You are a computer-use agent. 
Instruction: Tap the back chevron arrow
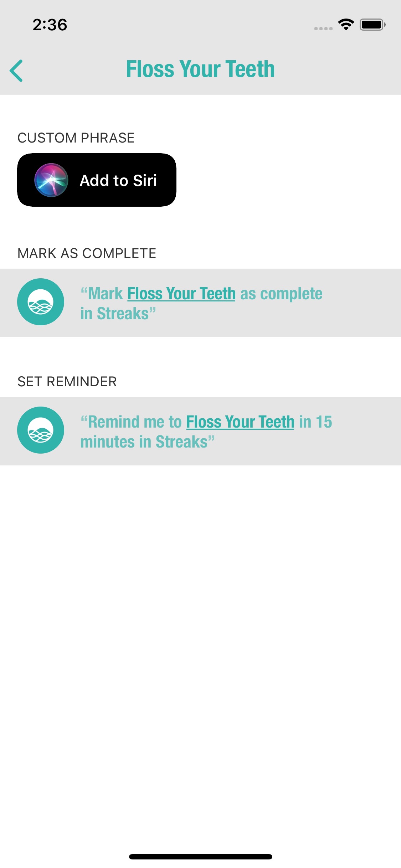click(x=16, y=71)
